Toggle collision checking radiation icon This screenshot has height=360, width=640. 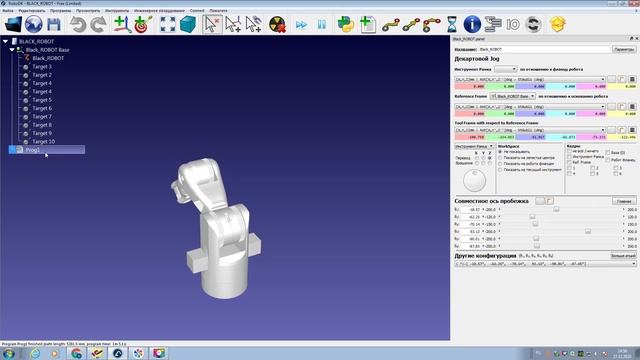278,24
